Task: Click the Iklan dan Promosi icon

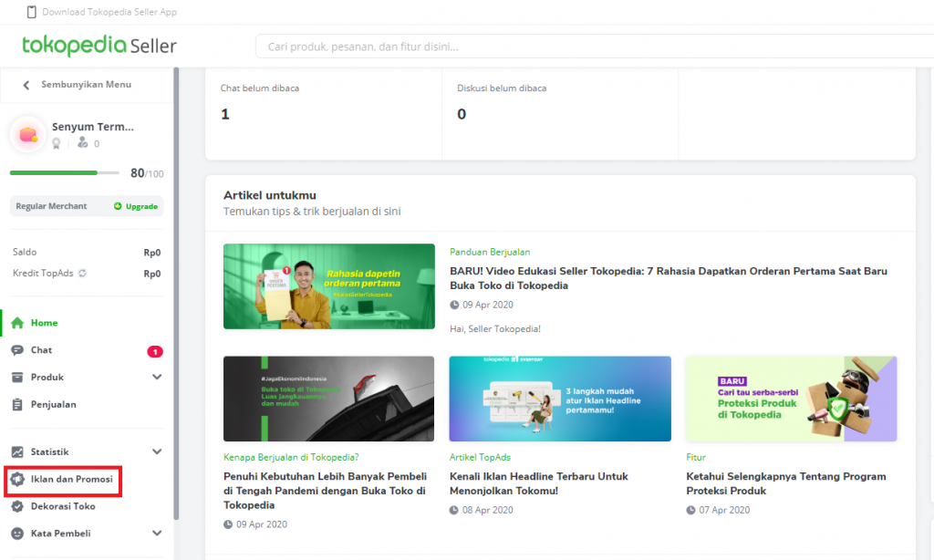Action: pyautogui.click(x=17, y=479)
